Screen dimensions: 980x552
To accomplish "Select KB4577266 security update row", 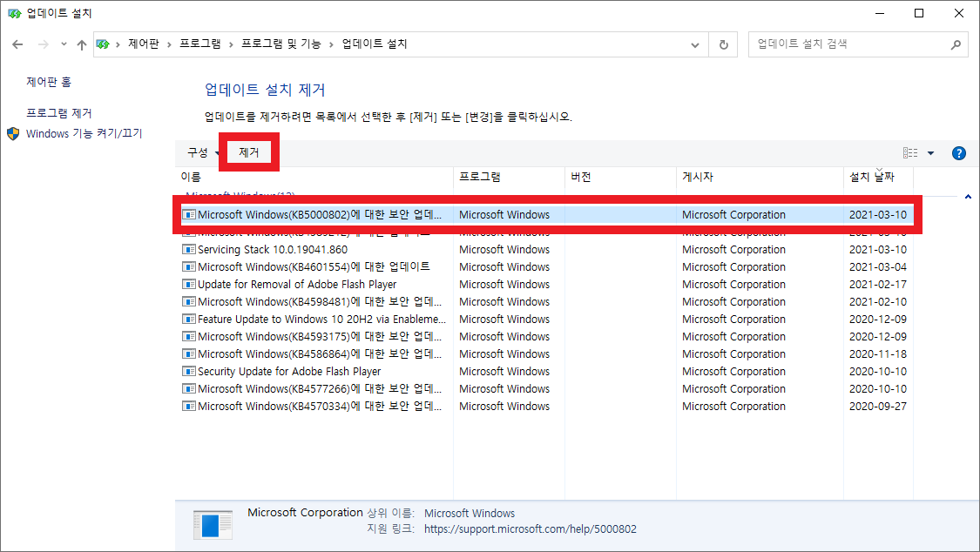I will pyautogui.click(x=547, y=390).
